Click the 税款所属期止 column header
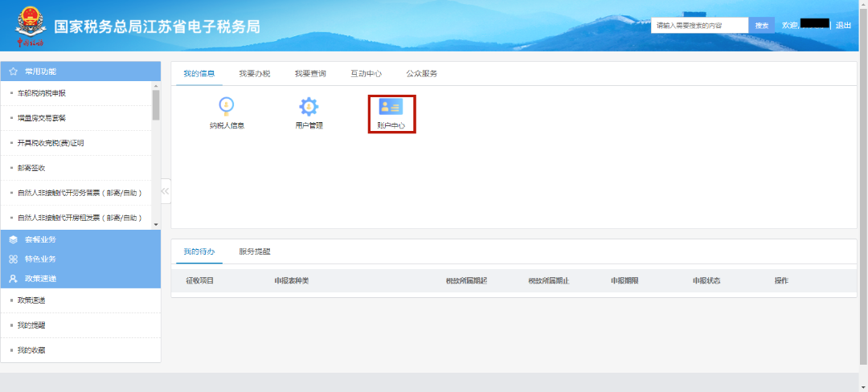The image size is (868, 392). (549, 281)
